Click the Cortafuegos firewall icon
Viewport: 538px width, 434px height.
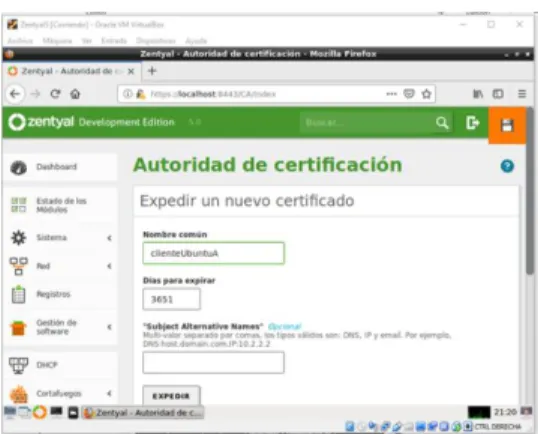click(x=19, y=394)
